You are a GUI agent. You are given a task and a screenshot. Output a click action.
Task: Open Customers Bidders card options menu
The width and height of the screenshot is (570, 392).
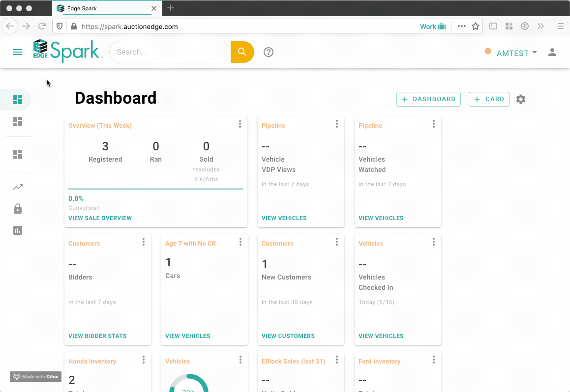coord(144,242)
